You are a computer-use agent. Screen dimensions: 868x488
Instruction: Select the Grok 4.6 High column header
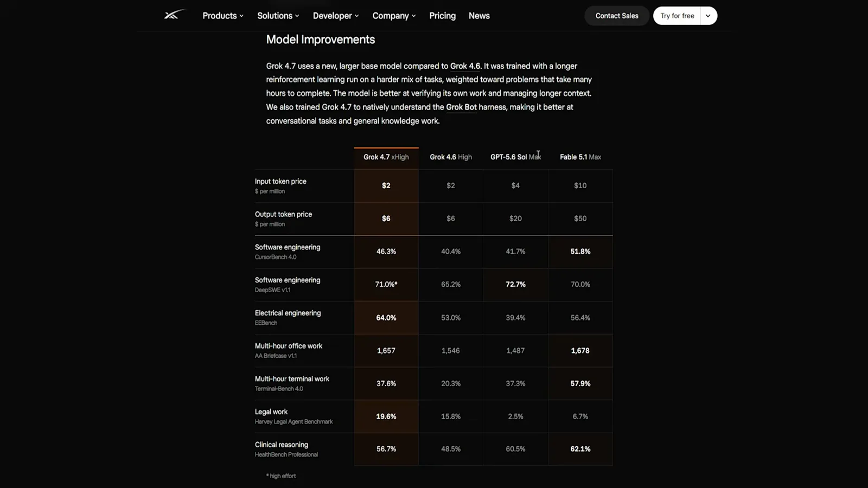(451, 157)
